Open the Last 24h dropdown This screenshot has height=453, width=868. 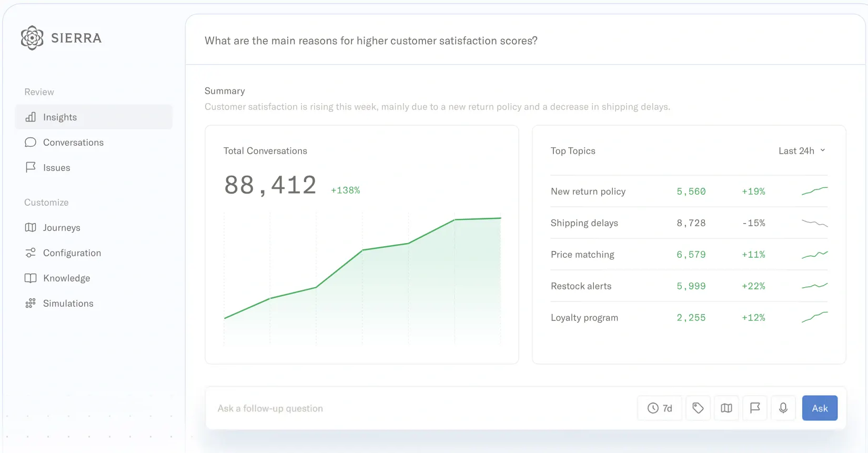[802, 151]
